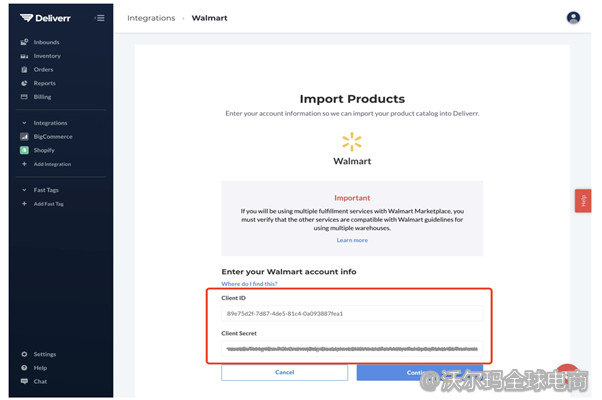
Task: Open the Inbounds section icon
Action: point(24,42)
